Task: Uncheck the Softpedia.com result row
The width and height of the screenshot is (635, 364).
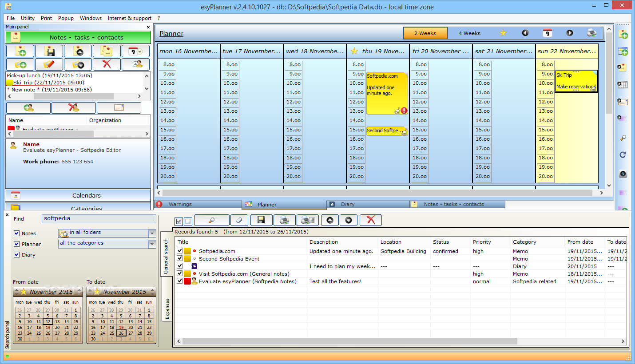Action: [x=180, y=251]
